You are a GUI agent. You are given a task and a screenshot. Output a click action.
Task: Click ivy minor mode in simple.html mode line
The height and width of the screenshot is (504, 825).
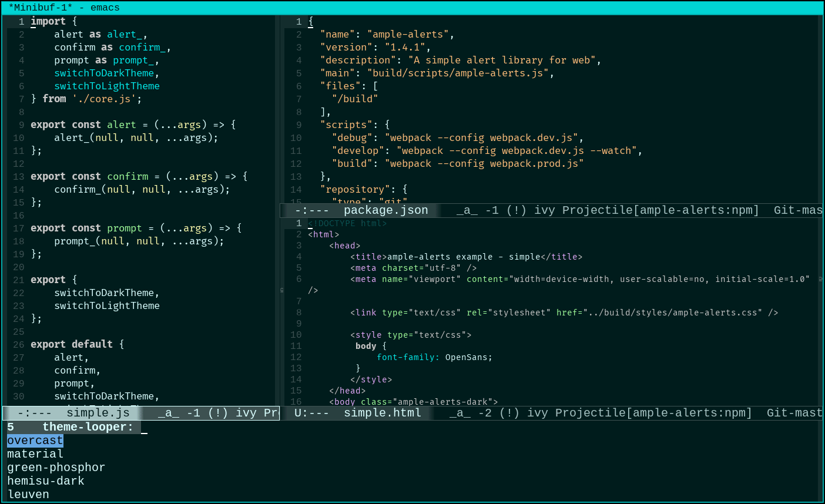(538, 413)
